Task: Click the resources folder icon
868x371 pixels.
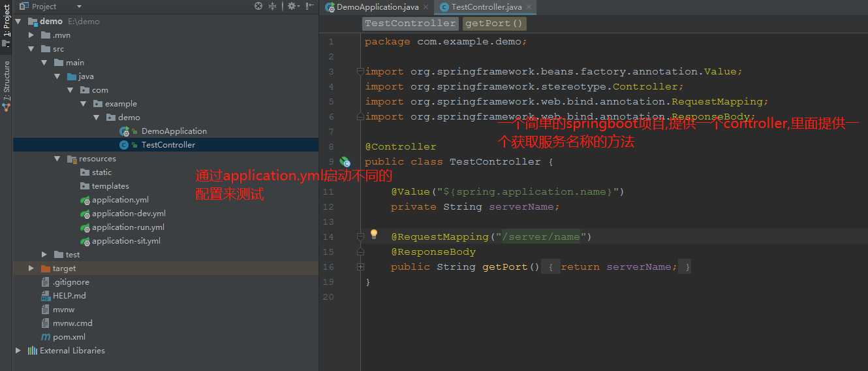Action: (x=72, y=158)
